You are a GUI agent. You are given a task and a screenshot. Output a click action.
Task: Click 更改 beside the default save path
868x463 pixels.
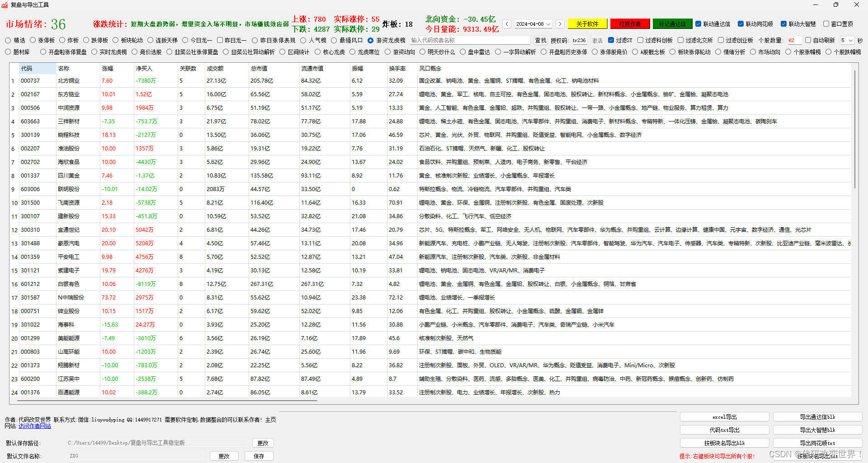tap(263, 443)
